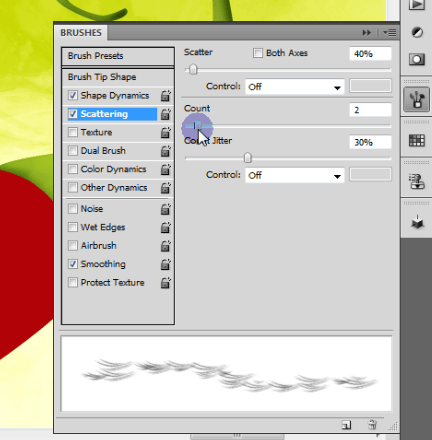Toggle the Brushes panel dock icon
This screenshot has width=432, height=440.
pos(417,99)
